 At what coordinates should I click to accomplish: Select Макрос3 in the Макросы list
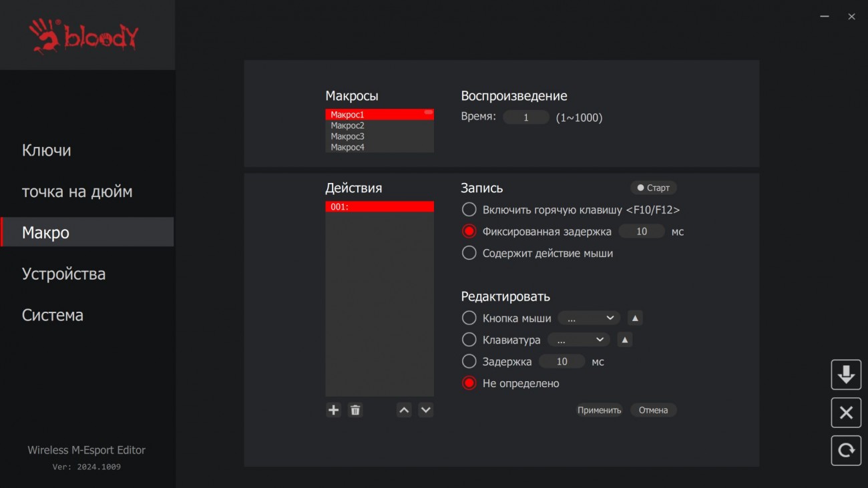[348, 136]
